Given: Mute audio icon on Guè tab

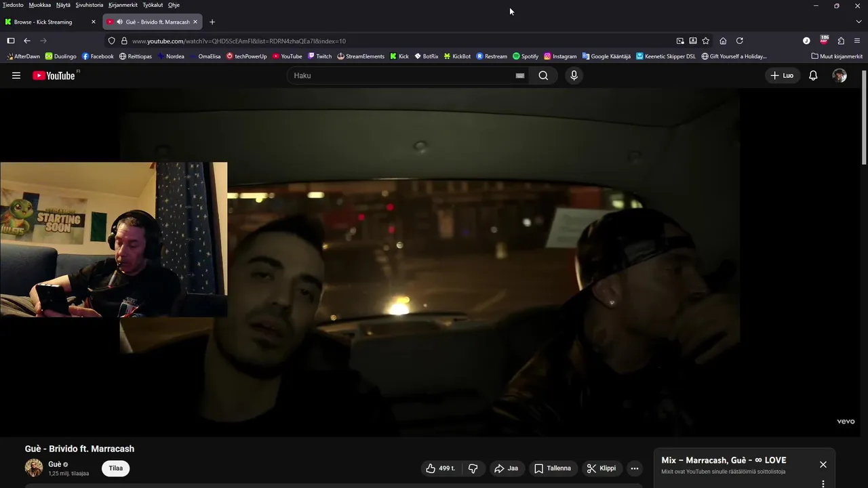Looking at the screenshot, I should (119, 22).
